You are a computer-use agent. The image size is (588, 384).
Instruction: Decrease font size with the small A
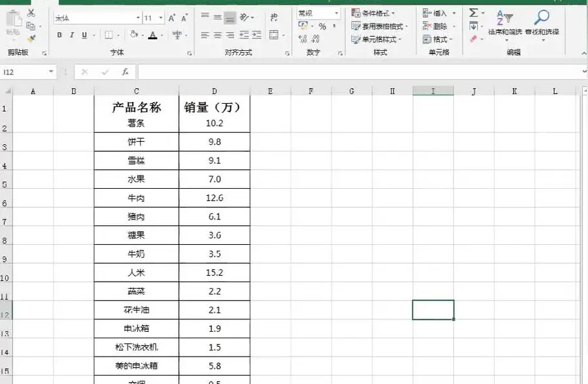pyautogui.click(x=184, y=18)
